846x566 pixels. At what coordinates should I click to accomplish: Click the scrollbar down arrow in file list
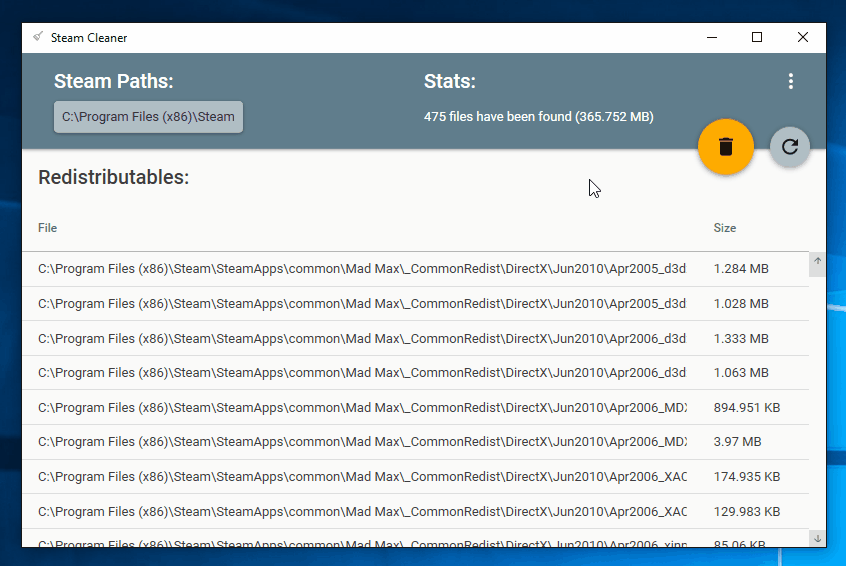[x=817, y=538]
